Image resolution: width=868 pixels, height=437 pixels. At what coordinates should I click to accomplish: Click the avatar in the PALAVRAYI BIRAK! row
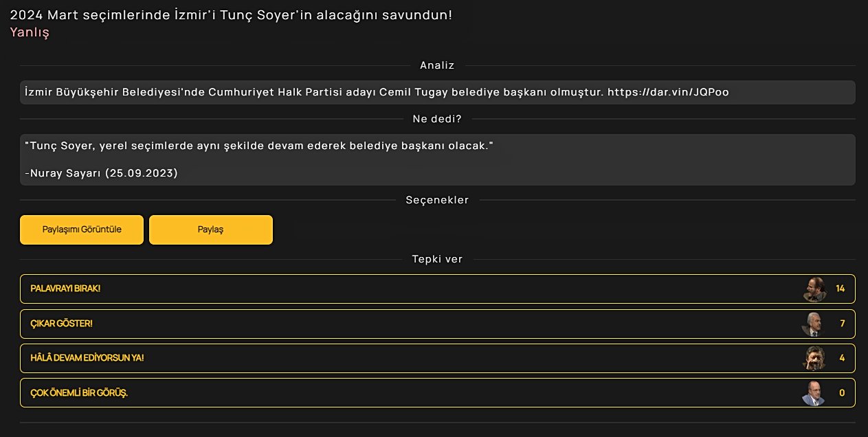pos(814,289)
